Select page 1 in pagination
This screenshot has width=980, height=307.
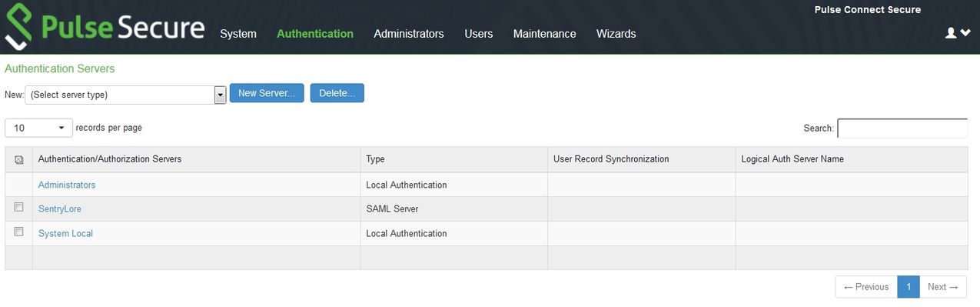click(x=908, y=287)
